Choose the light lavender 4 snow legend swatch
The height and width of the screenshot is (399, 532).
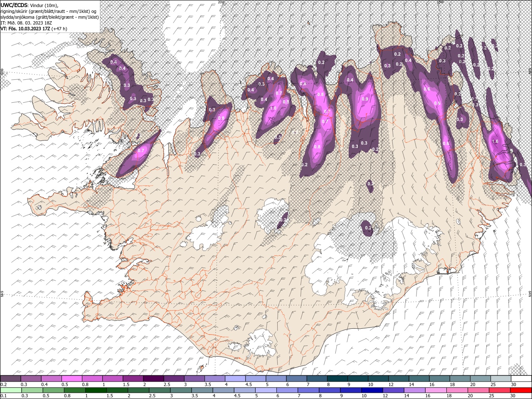[235, 379]
